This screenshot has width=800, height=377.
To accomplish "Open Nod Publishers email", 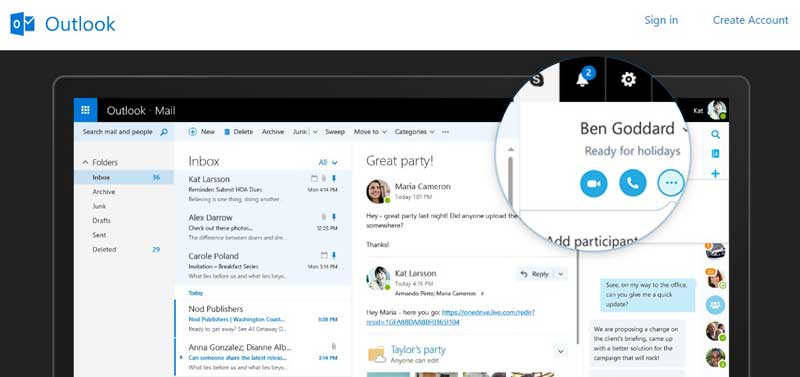I will coord(263,319).
